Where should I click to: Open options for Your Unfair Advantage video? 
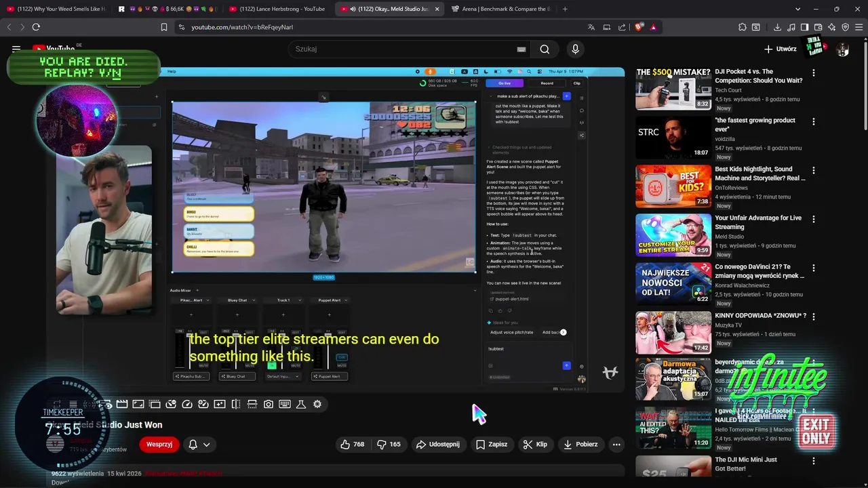pyautogui.click(x=814, y=219)
